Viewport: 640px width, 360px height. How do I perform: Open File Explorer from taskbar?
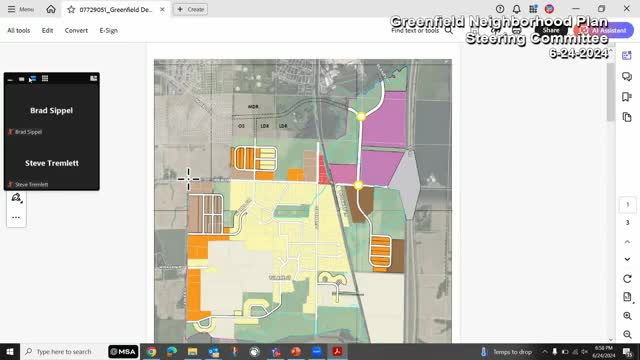click(193, 351)
